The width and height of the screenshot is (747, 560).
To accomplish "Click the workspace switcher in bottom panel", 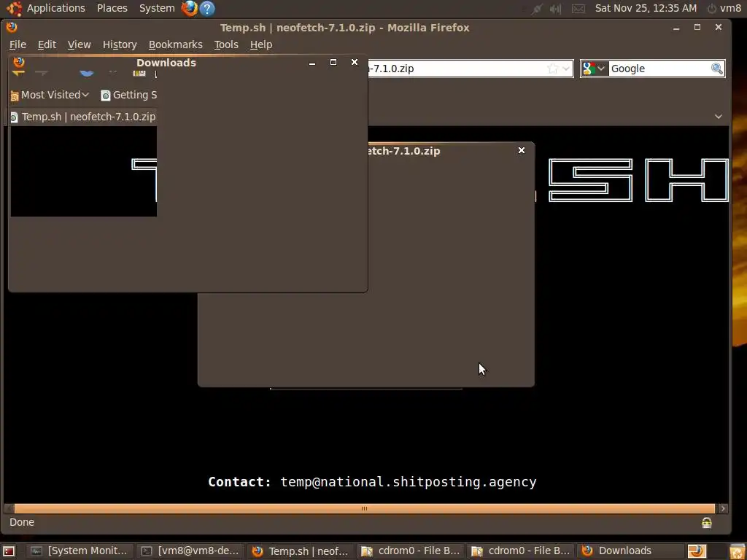I will pos(697,551).
